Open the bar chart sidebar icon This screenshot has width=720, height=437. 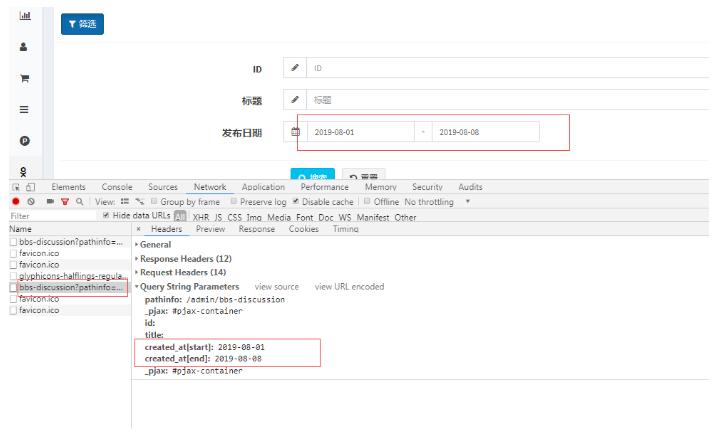click(25, 16)
